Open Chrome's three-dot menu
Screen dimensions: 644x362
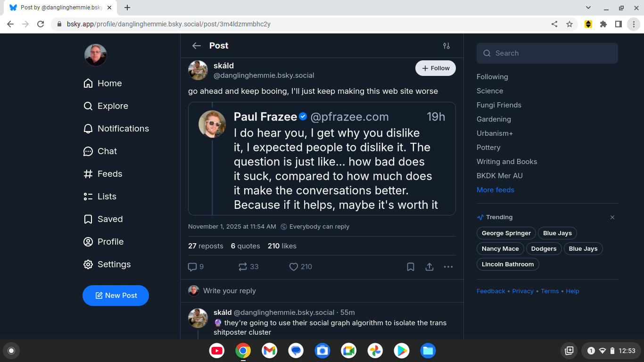coord(634,24)
